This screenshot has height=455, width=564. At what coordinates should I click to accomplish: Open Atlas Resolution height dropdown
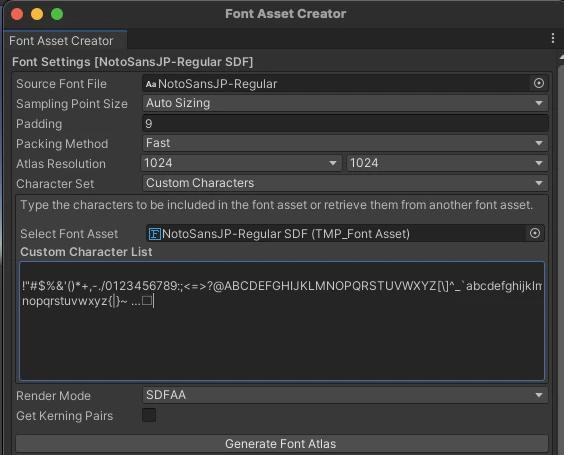point(447,163)
